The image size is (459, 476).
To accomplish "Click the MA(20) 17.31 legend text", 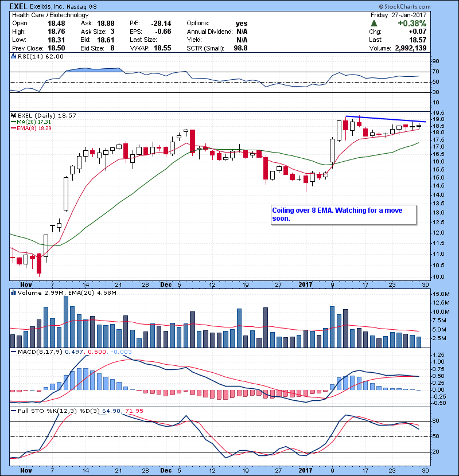I will click(x=34, y=122).
